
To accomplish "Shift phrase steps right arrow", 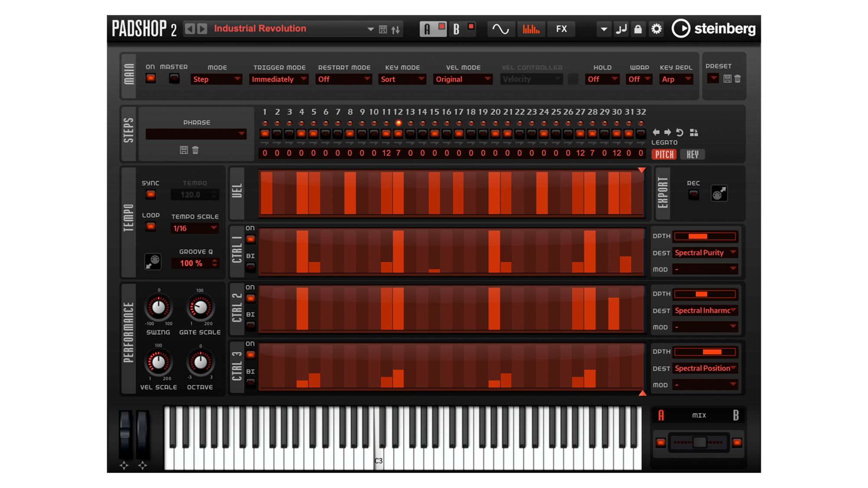I will (667, 132).
